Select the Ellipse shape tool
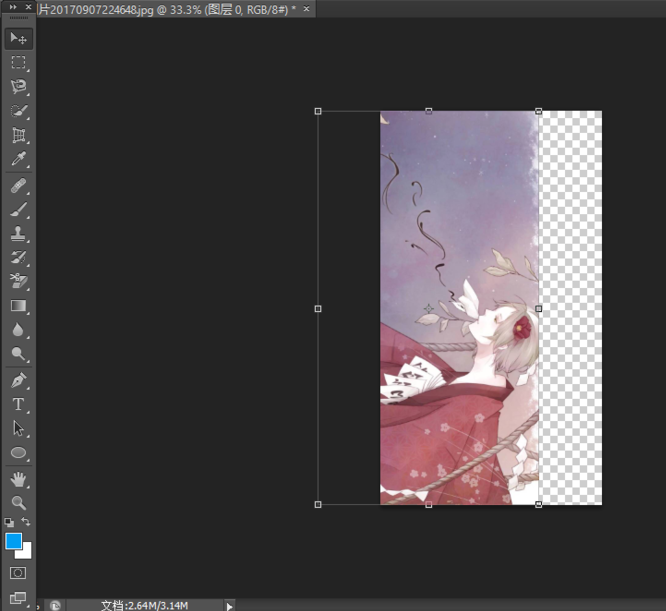The width and height of the screenshot is (666, 611). point(18,453)
